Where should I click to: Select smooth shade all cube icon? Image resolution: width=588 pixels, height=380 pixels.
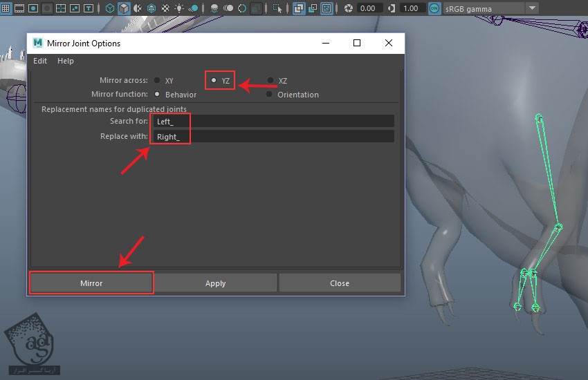[123, 8]
